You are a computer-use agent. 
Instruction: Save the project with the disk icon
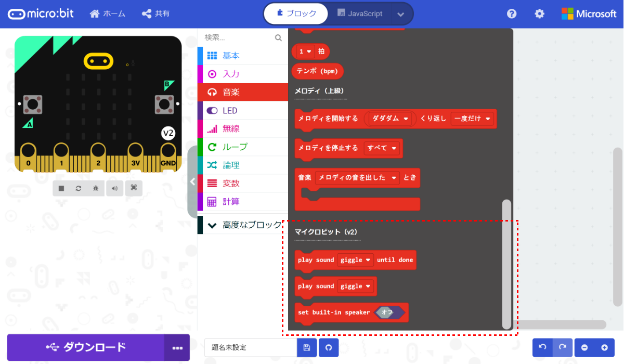[x=306, y=347]
